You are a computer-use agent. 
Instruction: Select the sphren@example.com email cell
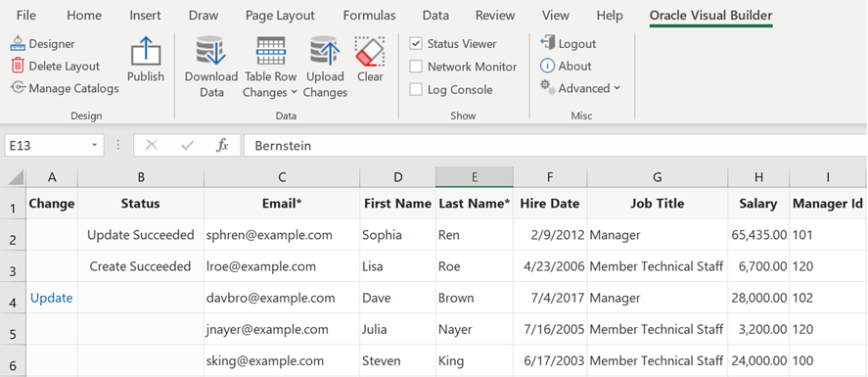(282, 235)
